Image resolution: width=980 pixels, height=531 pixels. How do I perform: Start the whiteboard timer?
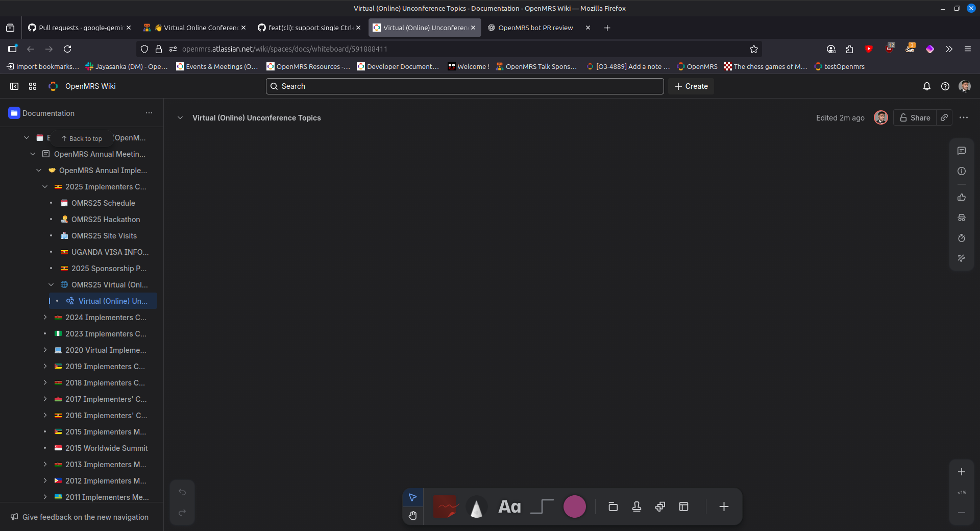tap(962, 238)
